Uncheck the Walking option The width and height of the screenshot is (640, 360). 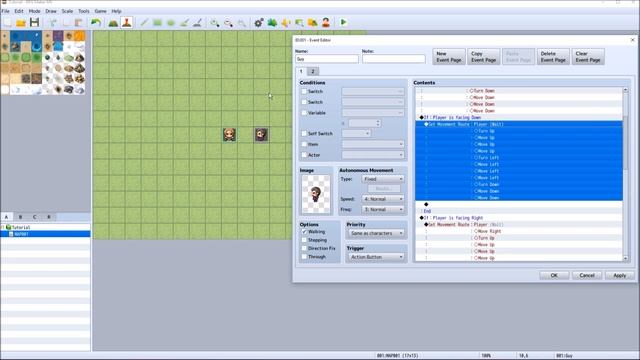click(304, 232)
